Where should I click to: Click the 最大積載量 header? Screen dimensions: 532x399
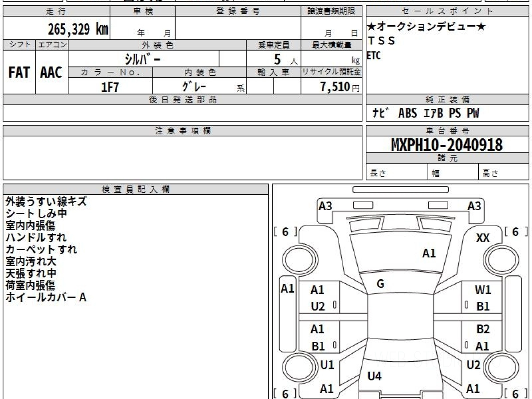coord(331,45)
